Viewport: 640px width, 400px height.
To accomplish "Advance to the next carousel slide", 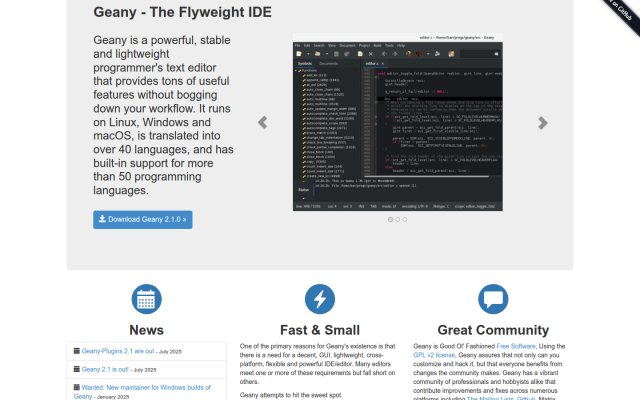I will point(542,122).
